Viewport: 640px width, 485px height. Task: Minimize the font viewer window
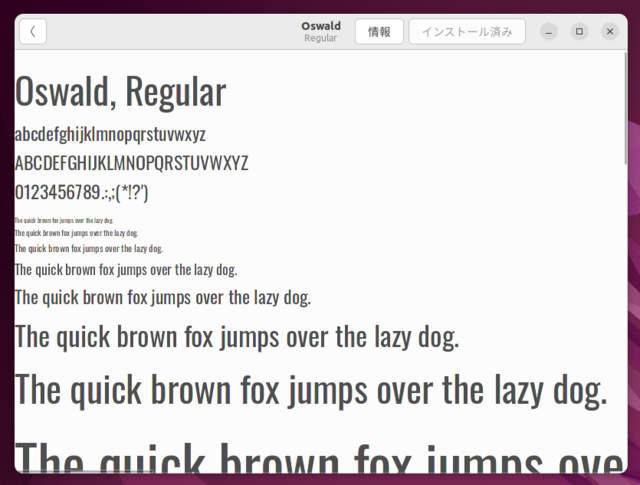pos(548,32)
